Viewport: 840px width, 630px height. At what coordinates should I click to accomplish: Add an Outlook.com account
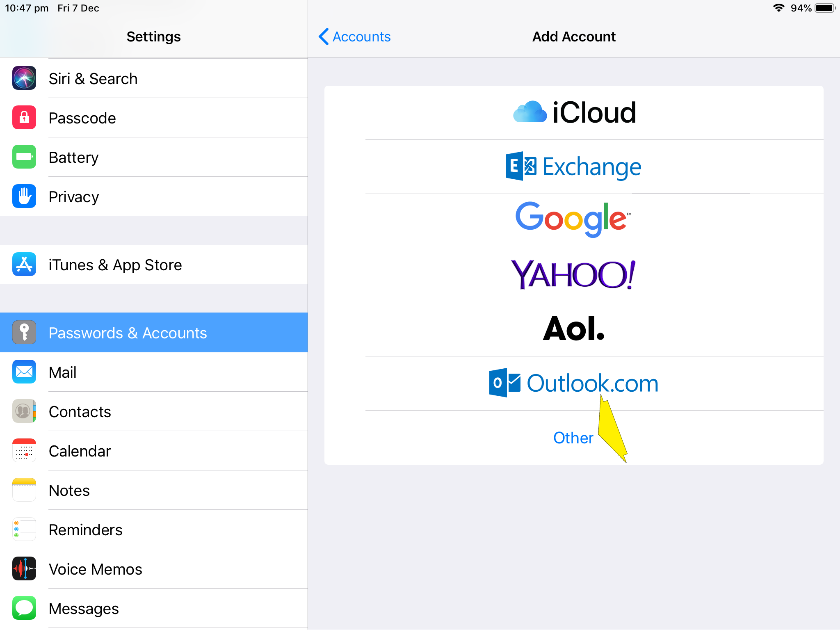574,383
